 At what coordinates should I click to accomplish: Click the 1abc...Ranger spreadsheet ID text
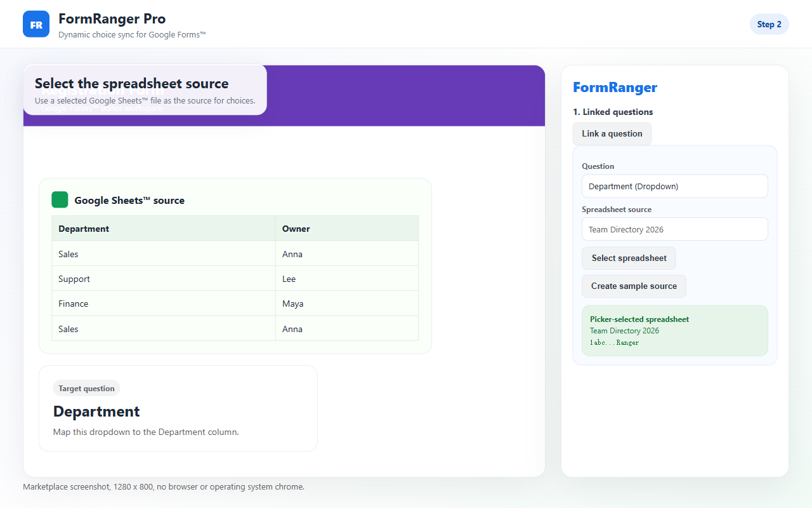pyautogui.click(x=614, y=342)
